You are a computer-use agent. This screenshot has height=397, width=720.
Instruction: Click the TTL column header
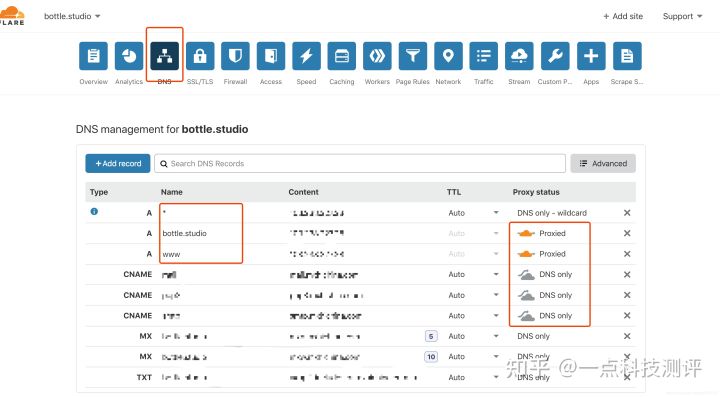coord(454,192)
